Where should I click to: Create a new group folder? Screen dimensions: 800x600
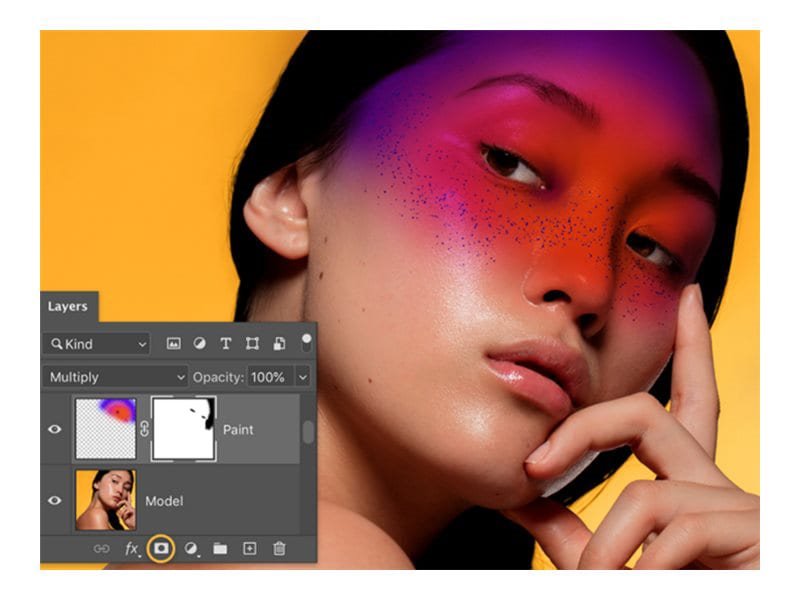220,549
